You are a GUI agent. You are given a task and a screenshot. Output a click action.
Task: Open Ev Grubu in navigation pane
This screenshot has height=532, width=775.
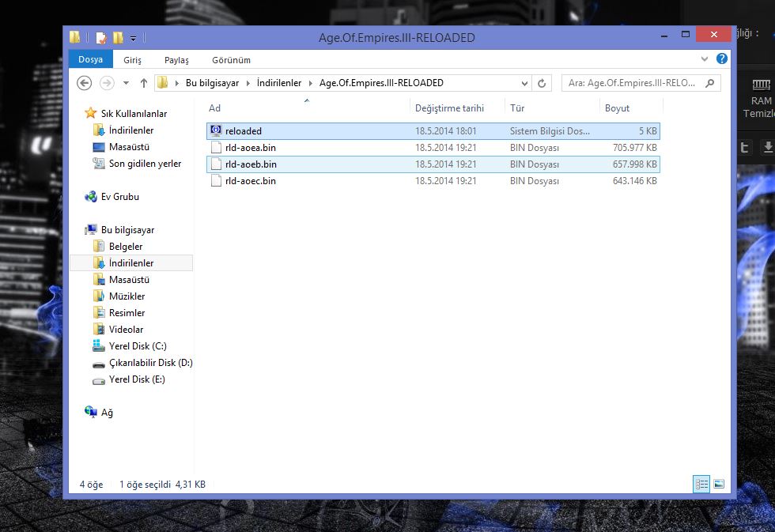pyautogui.click(x=120, y=197)
